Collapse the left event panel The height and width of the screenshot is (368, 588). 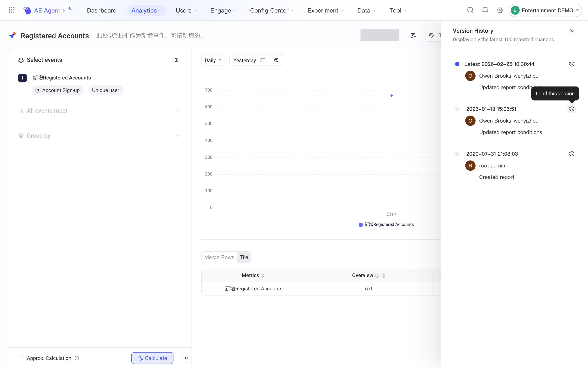pyautogui.click(x=186, y=358)
